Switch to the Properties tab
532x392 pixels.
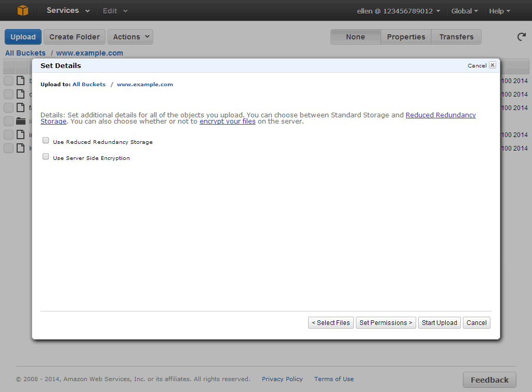tap(406, 37)
